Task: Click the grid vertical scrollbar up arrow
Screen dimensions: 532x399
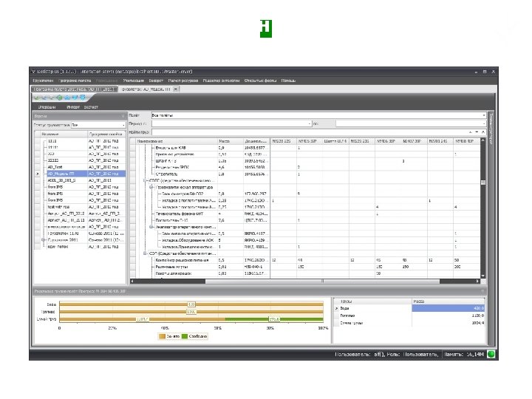Action: [483, 140]
